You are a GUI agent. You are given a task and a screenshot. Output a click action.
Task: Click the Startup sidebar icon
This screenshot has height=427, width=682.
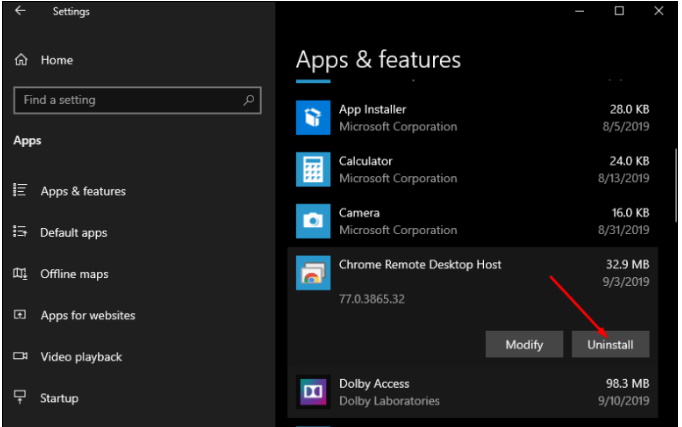(20, 397)
